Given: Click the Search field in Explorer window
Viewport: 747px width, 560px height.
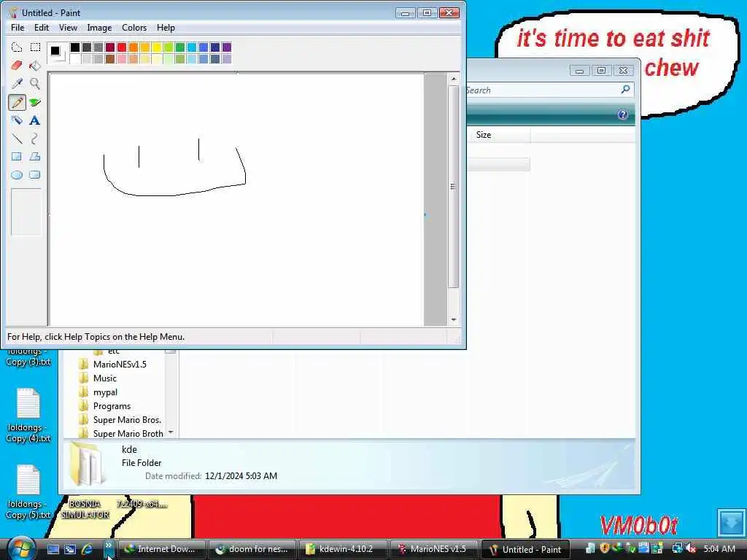Looking at the screenshot, I should pos(543,90).
